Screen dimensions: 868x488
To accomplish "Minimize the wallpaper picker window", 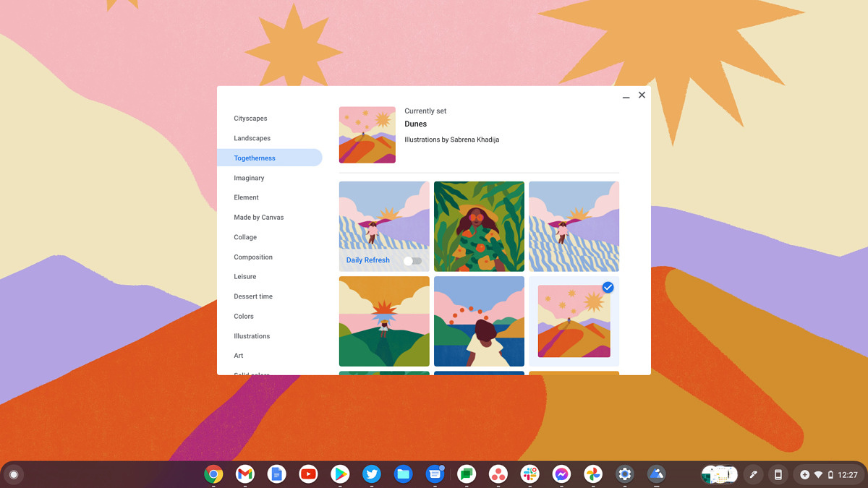I will [626, 96].
